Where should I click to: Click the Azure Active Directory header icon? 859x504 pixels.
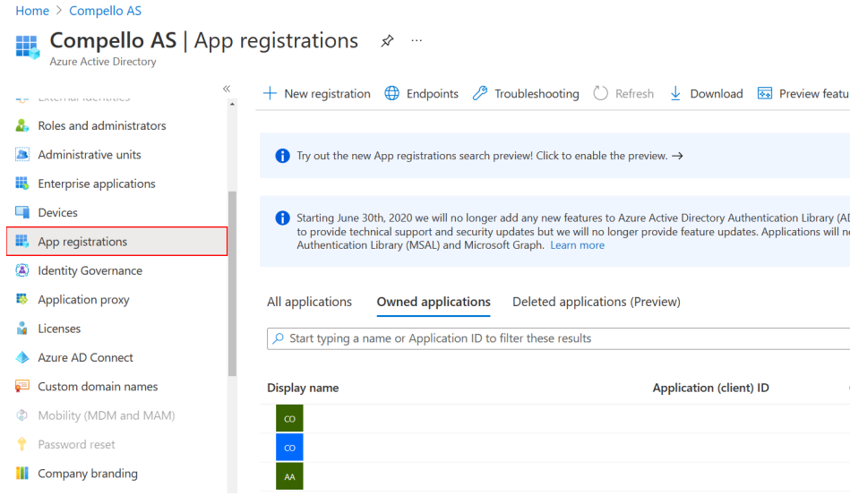click(28, 47)
